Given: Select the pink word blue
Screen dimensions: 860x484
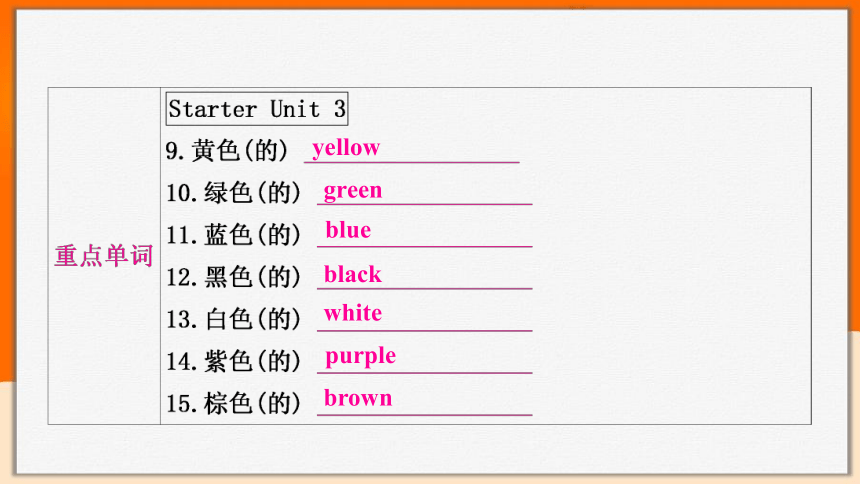Looking at the screenshot, I should click(348, 230).
